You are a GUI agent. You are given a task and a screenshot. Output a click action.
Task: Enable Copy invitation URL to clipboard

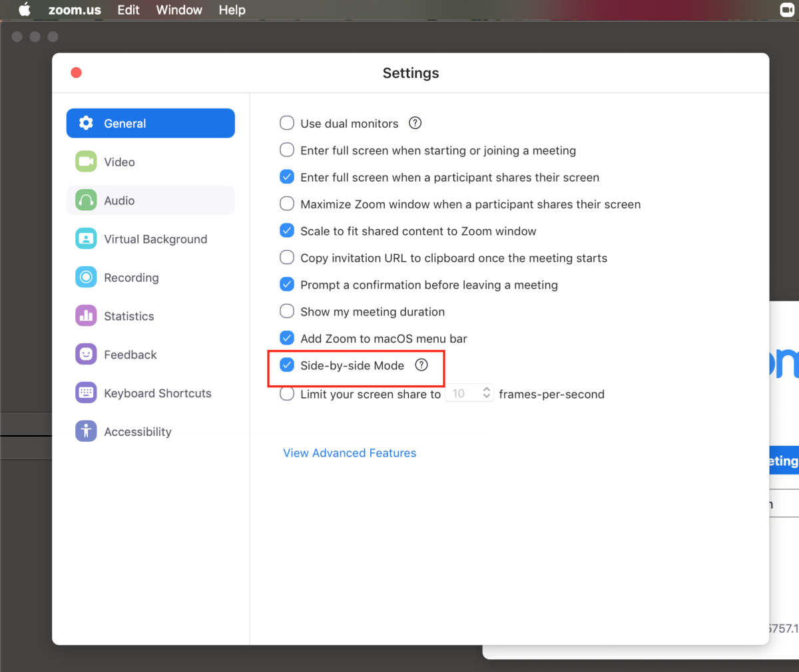pyautogui.click(x=287, y=257)
